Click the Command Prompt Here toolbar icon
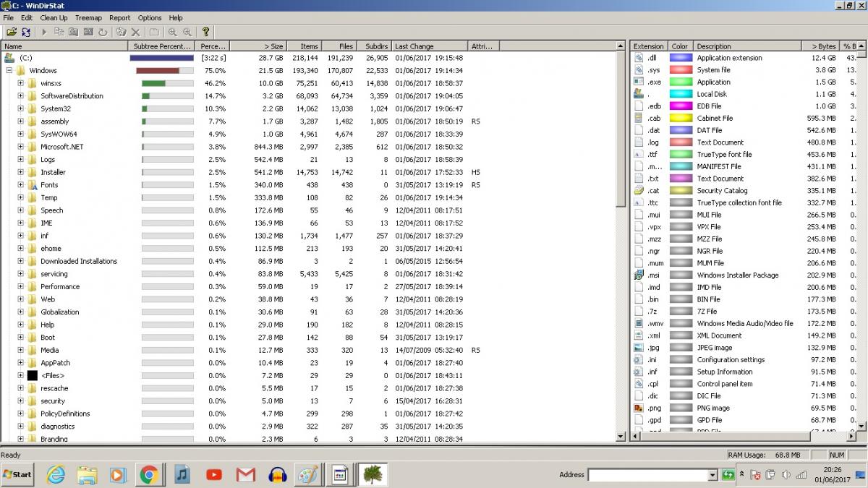The width and height of the screenshot is (868, 488). click(88, 32)
